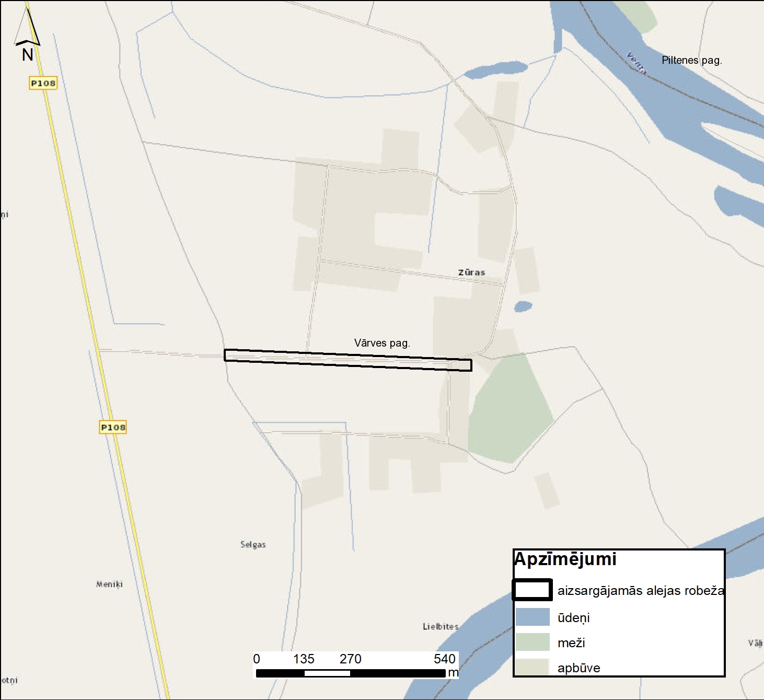Click the 540 scale bar number
The width and height of the screenshot is (764, 700).
tap(444, 659)
